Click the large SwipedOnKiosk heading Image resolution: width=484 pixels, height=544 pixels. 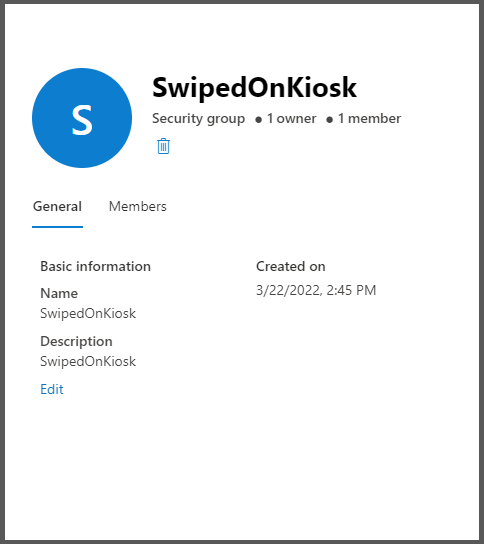[x=254, y=88]
